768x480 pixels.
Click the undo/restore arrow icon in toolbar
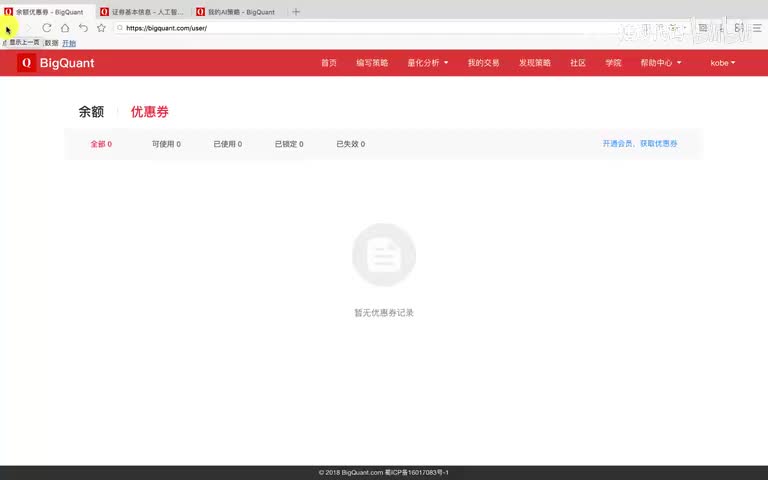(83, 28)
